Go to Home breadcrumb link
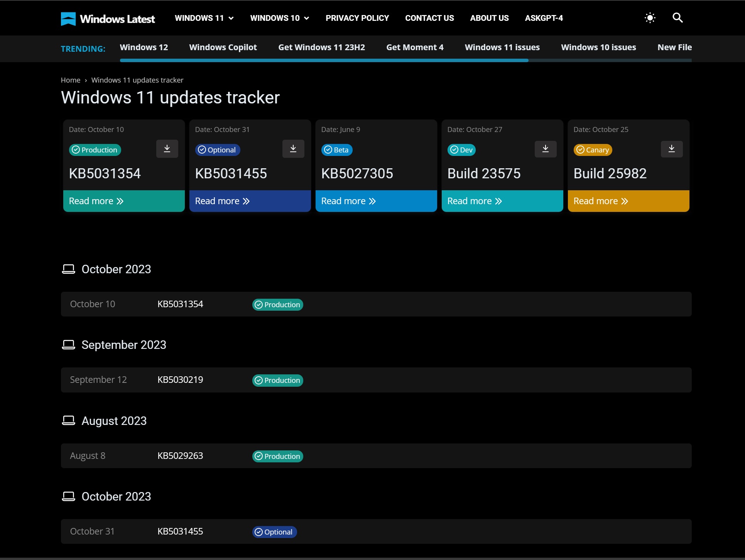Image resolution: width=745 pixels, height=560 pixels. [71, 80]
